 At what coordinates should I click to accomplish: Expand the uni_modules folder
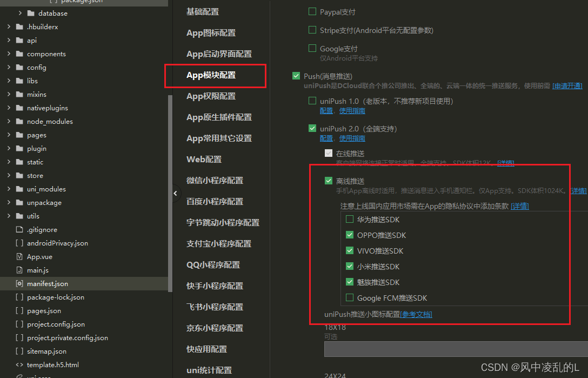[x=8, y=189]
